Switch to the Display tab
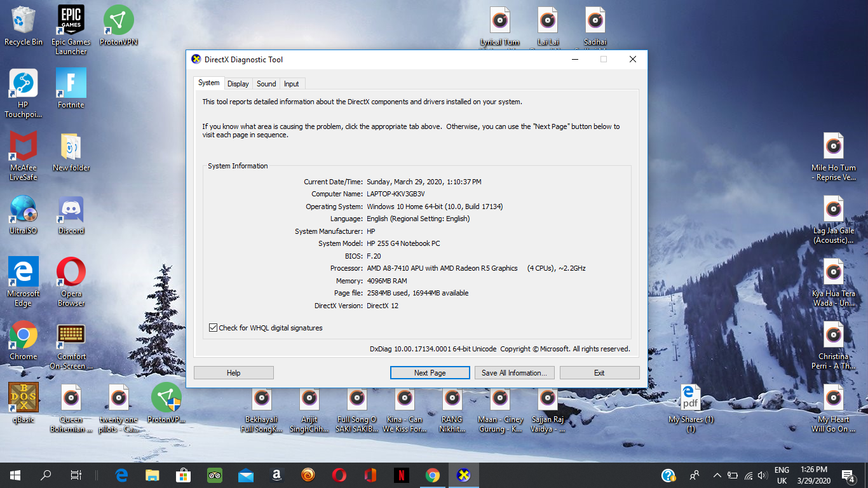Screen dimensions: 868x488 [238, 83]
